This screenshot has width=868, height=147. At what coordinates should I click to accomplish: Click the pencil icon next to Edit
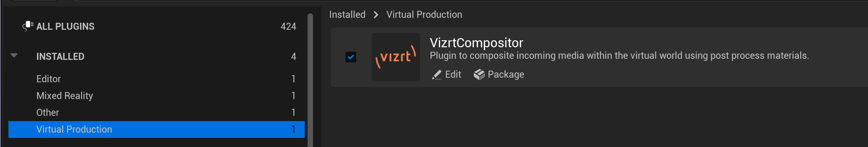(436, 75)
